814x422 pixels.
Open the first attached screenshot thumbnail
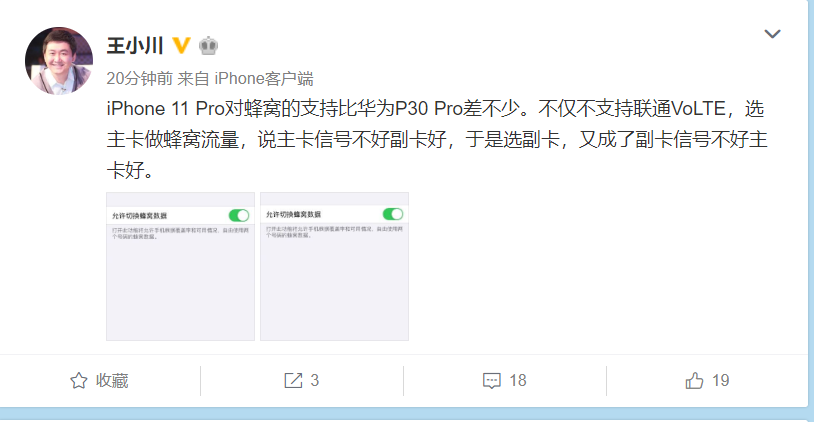point(181,266)
